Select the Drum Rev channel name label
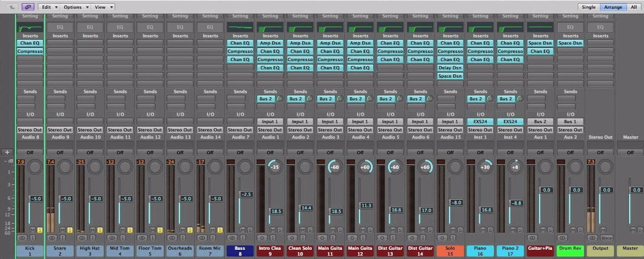 coord(570,250)
